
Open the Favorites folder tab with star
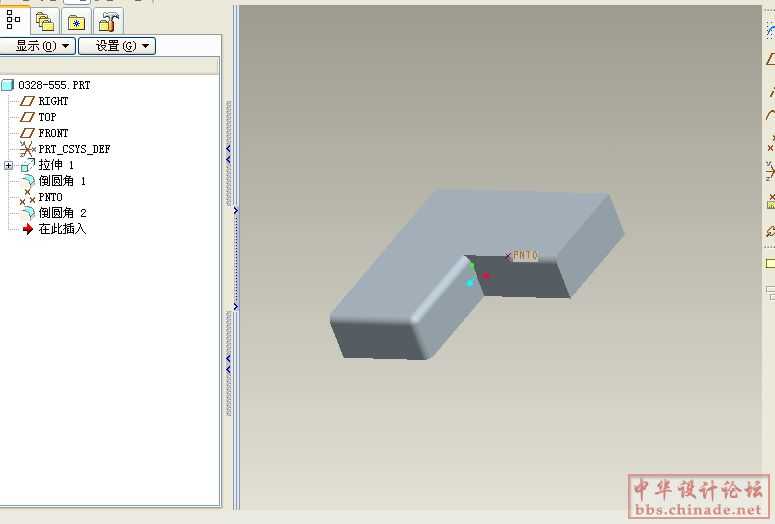click(x=77, y=22)
